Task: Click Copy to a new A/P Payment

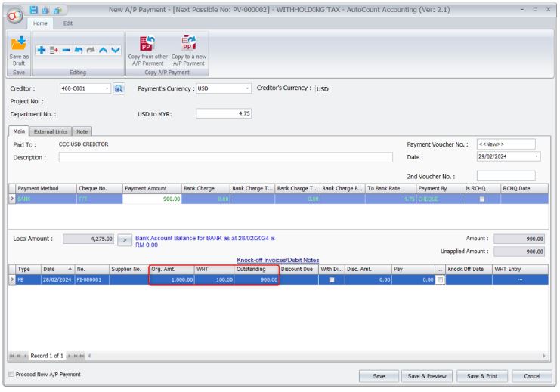Action: pyautogui.click(x=189, y=51)
